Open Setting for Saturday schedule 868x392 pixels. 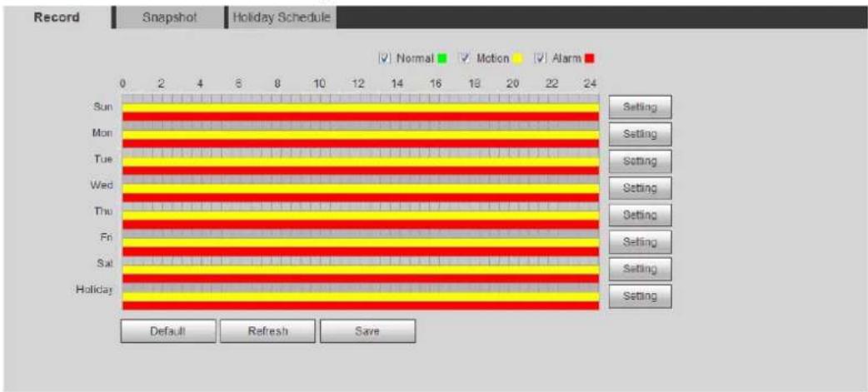click(640, 270)
